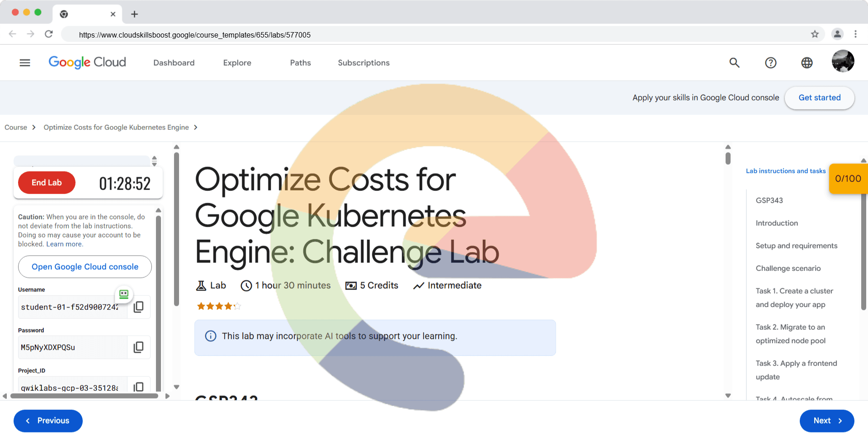Click the Get started button
The width and height of the screenshot is (868, 441).
[x=820, y=98]
